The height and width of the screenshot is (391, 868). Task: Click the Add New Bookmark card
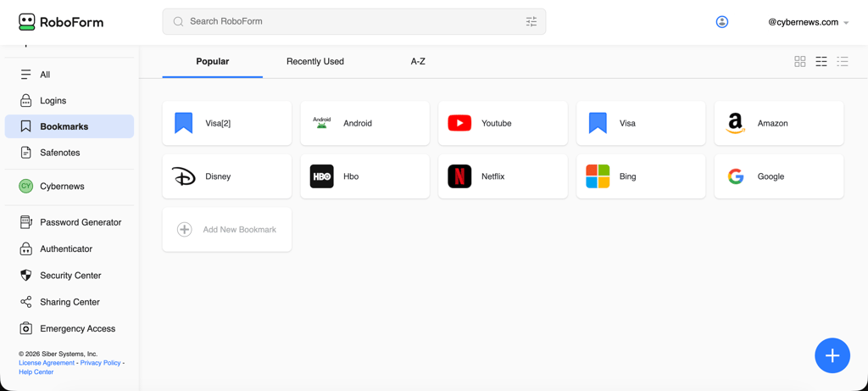tap(227, 229)
